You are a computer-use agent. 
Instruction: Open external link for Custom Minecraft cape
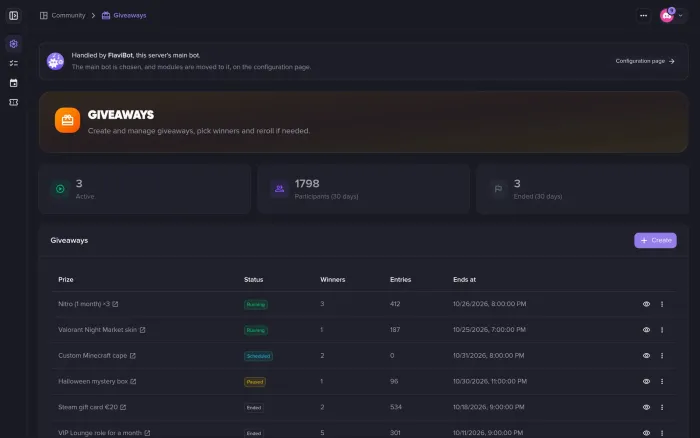133,356
